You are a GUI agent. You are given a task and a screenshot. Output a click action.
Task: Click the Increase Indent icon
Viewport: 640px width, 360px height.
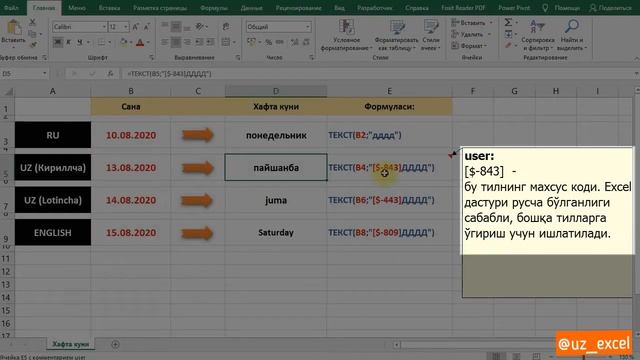point(210,42)
